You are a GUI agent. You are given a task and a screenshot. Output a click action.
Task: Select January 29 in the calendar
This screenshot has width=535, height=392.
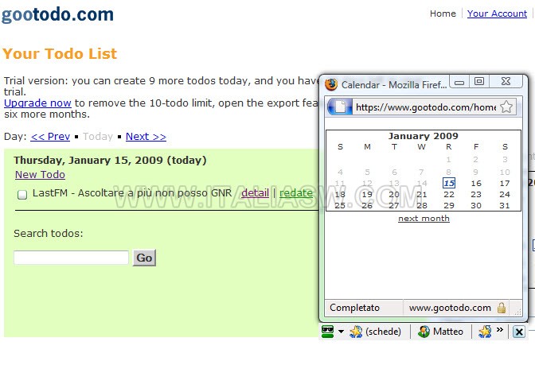[449, 206]
